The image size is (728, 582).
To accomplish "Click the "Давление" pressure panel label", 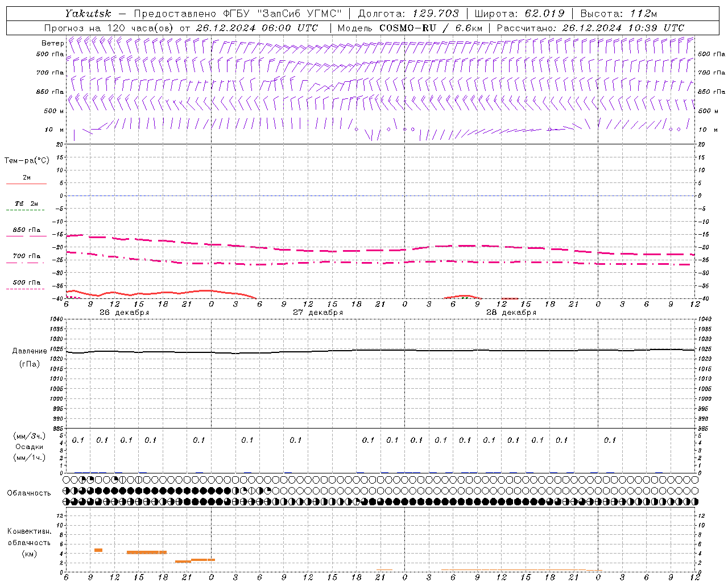I will click(x=30, y=351).
